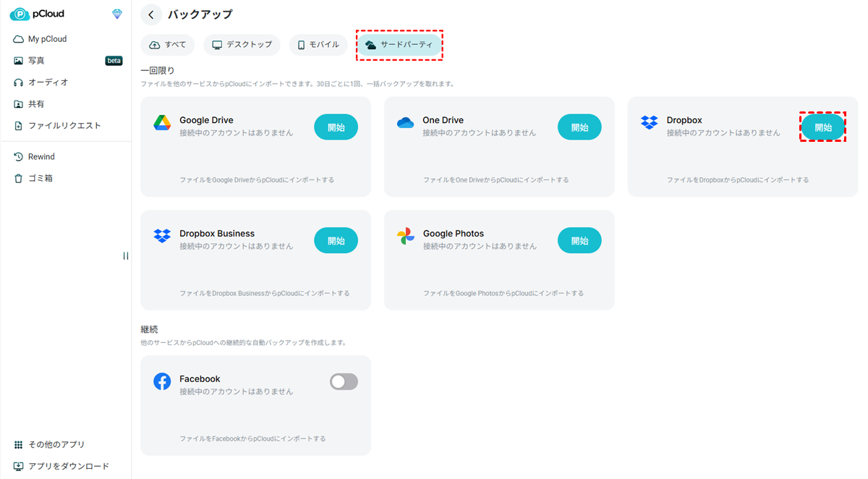
Task: Click the バックアップ page title
Action: 200,14
